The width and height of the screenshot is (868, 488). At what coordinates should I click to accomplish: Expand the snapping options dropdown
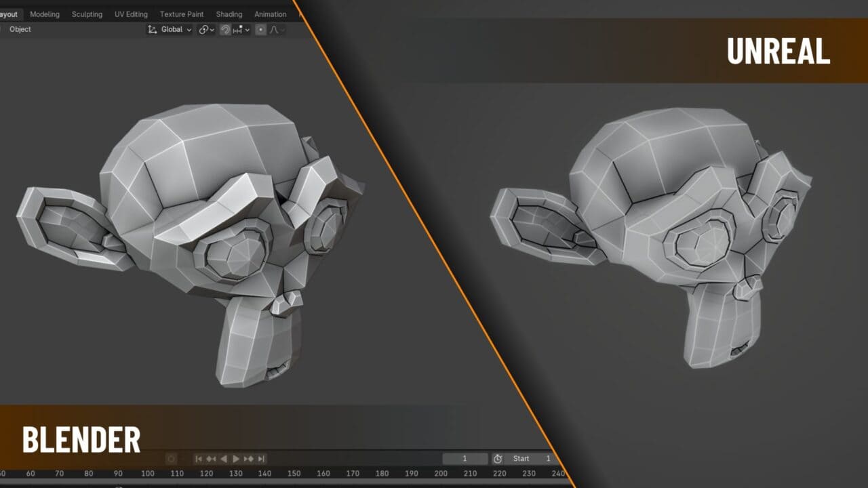(x=241, y=30)
